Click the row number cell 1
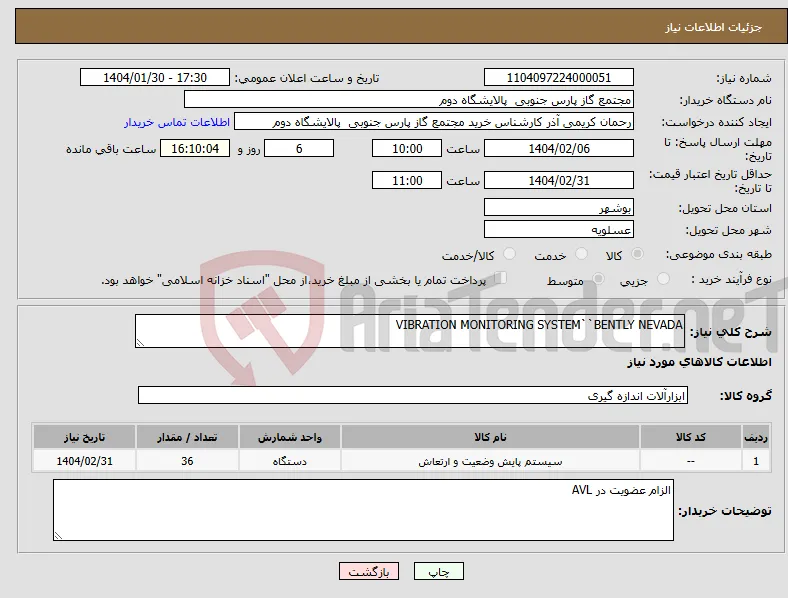The image size is (788, 598). tap(756, 461)
